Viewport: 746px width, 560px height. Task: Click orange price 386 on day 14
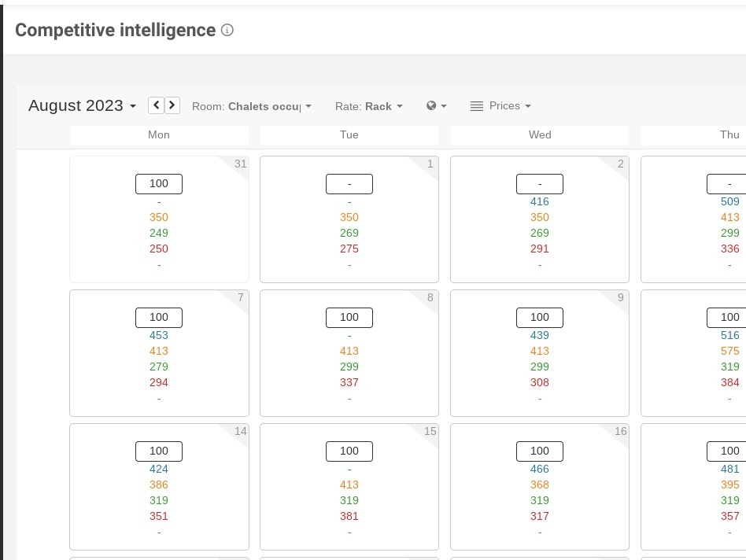[159, 484]
